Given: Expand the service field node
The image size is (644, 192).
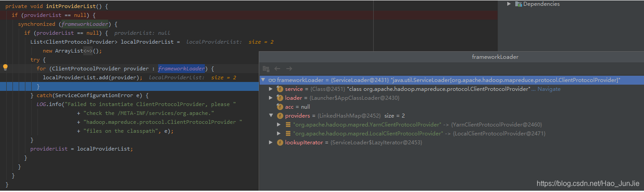Looking at the screenshot, I should point(271,89).
